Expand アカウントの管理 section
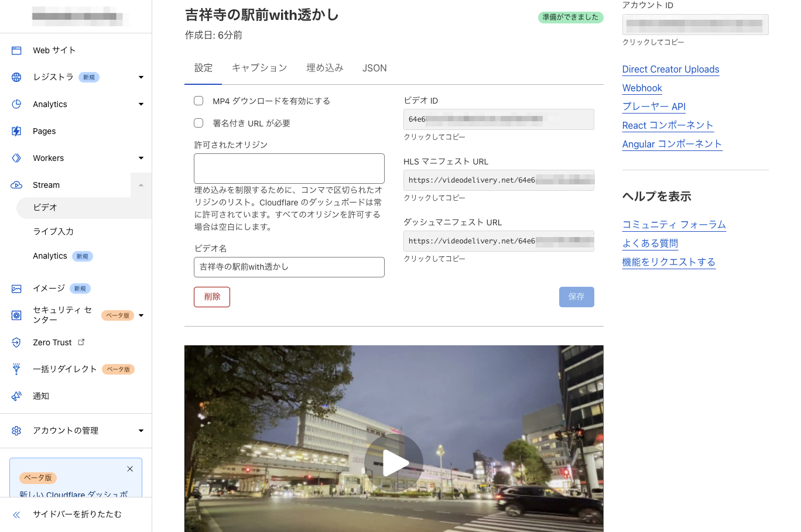 (x=141, y=430)
